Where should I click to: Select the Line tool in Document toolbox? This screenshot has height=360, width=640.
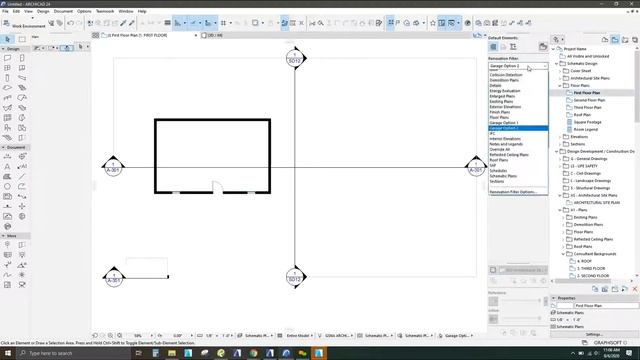coord(22,176)
